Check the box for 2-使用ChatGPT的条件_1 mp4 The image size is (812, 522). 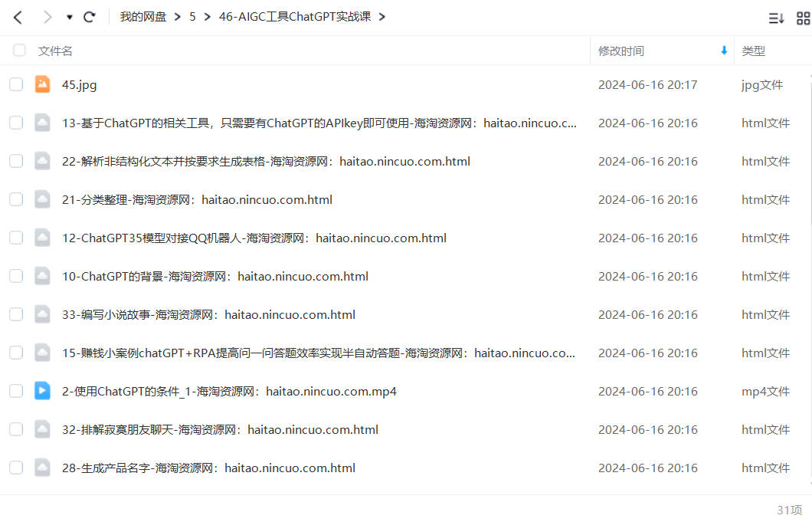(x=16, y=392)
